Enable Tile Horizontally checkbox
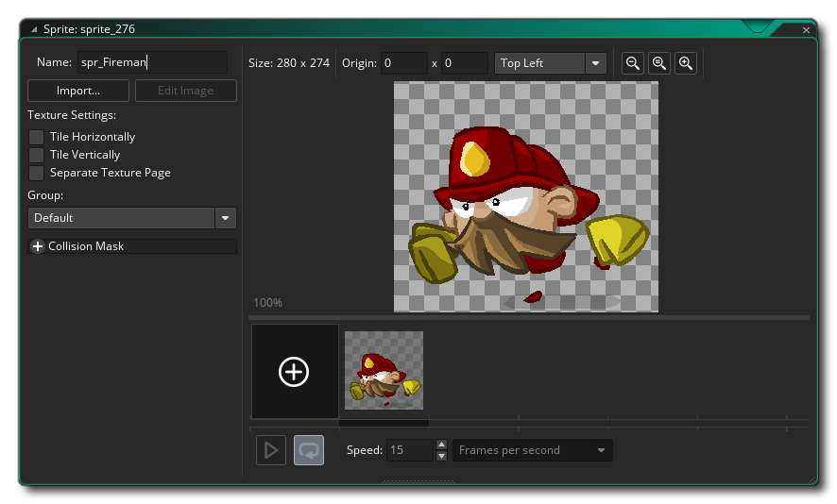The height and width of the screenshot is (504, 837). 37,137
